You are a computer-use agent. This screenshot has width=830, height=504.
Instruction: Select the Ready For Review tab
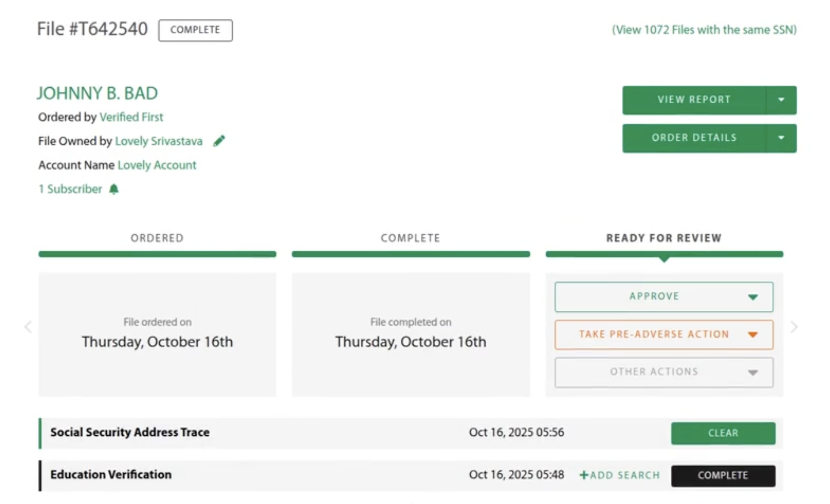coord(663,238)
